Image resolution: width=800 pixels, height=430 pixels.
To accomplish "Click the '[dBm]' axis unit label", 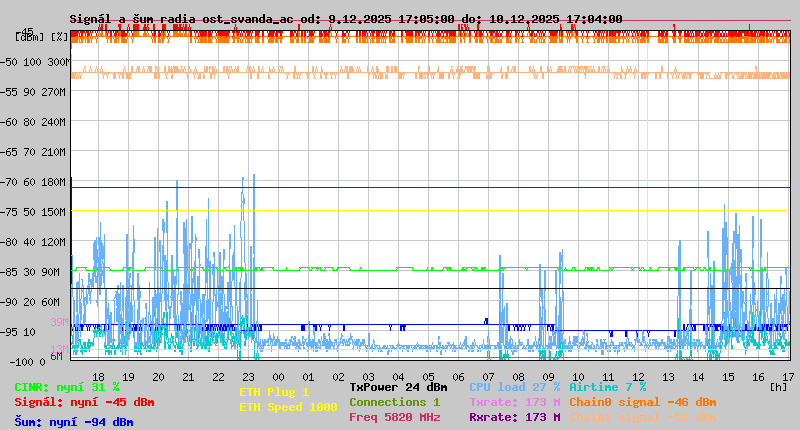I will 30,37.
